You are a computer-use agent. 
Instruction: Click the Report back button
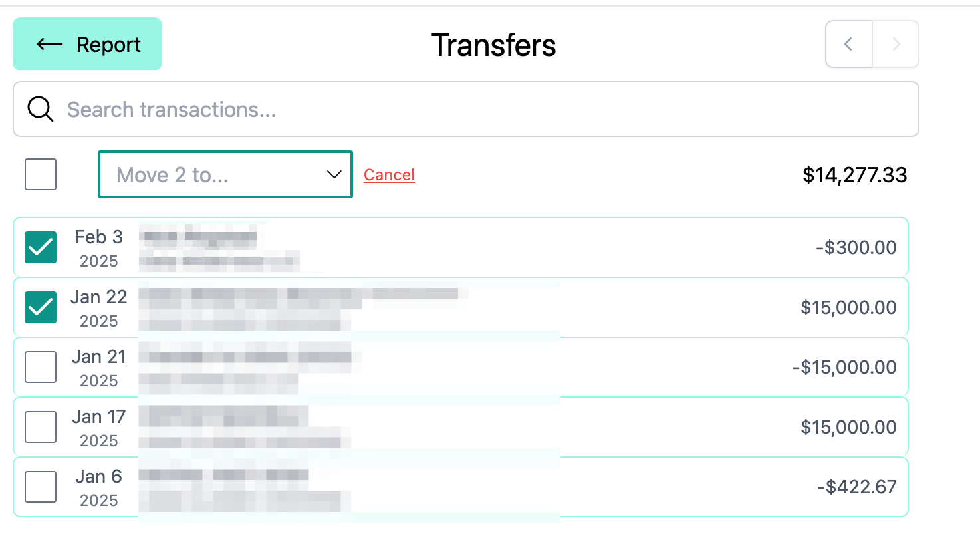pos(87,44)
